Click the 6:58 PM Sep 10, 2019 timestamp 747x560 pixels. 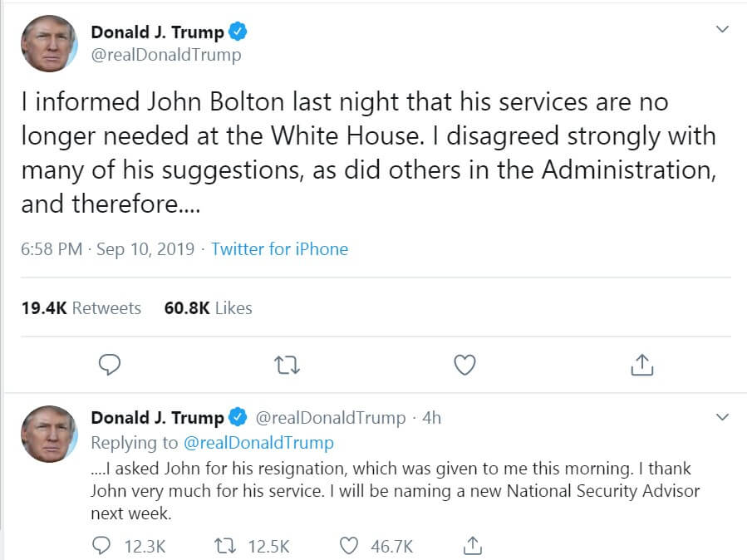[108, 249]
